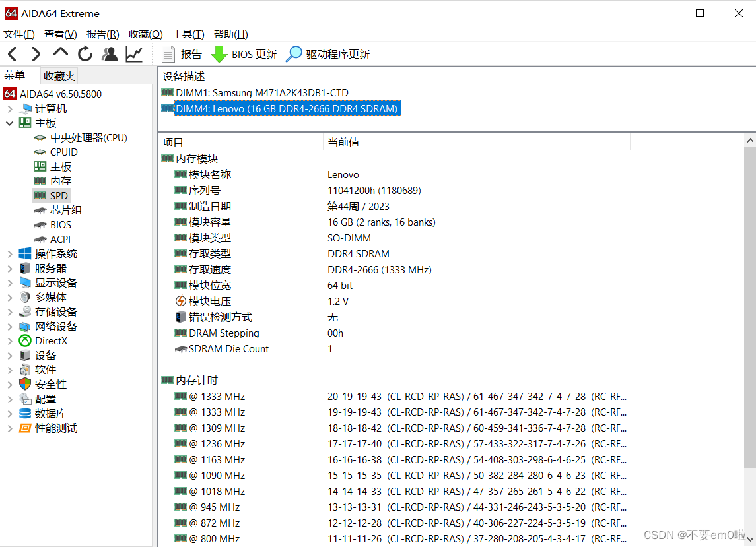Select CPUID in the tree

click(63, 152)
